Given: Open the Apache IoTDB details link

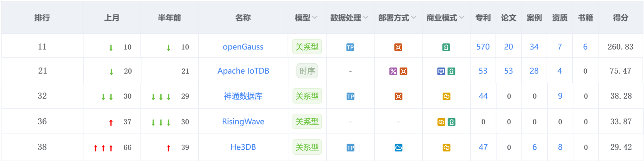Looking at the screenshot, I should [x=243, y=71].
